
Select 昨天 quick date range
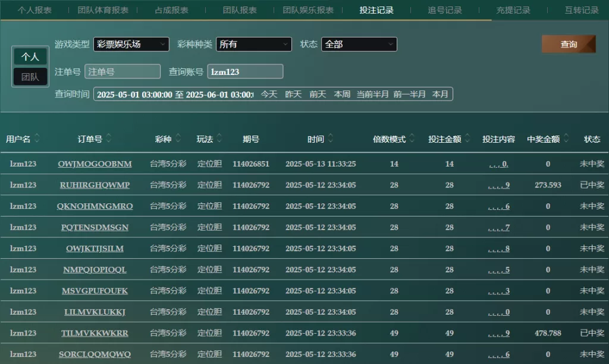[293, 95]
